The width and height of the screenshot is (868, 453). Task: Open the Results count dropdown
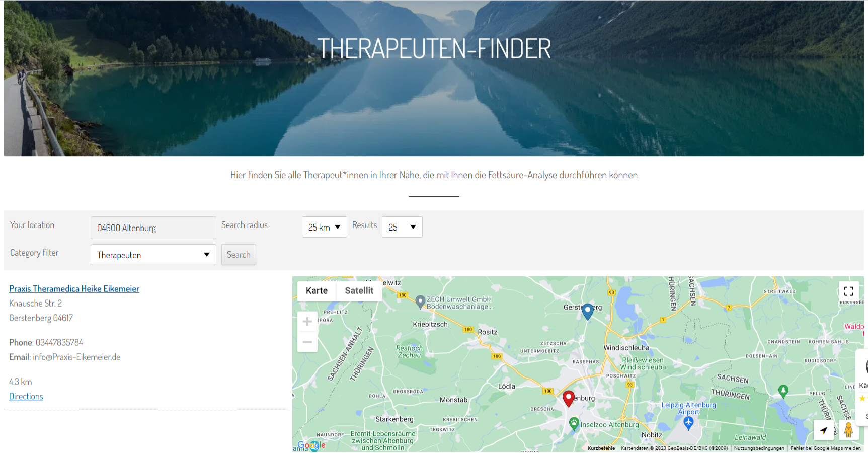(402, 227)
